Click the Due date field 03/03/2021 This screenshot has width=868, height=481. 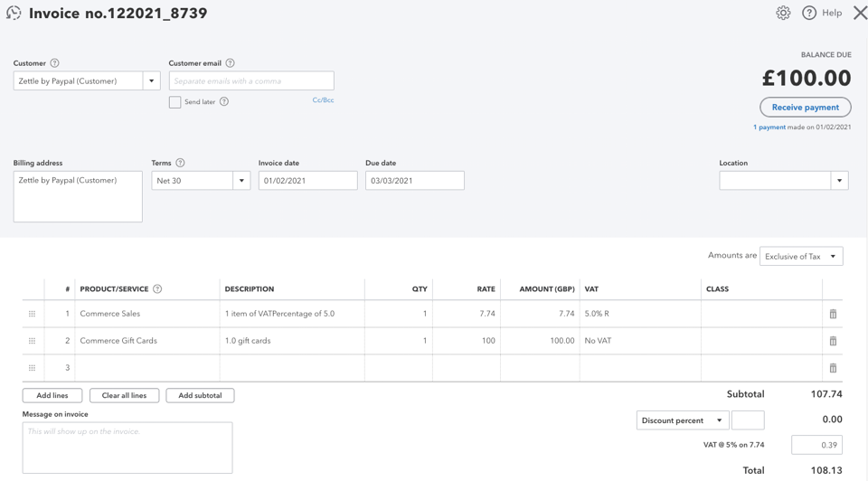click(x=415, y=181)
